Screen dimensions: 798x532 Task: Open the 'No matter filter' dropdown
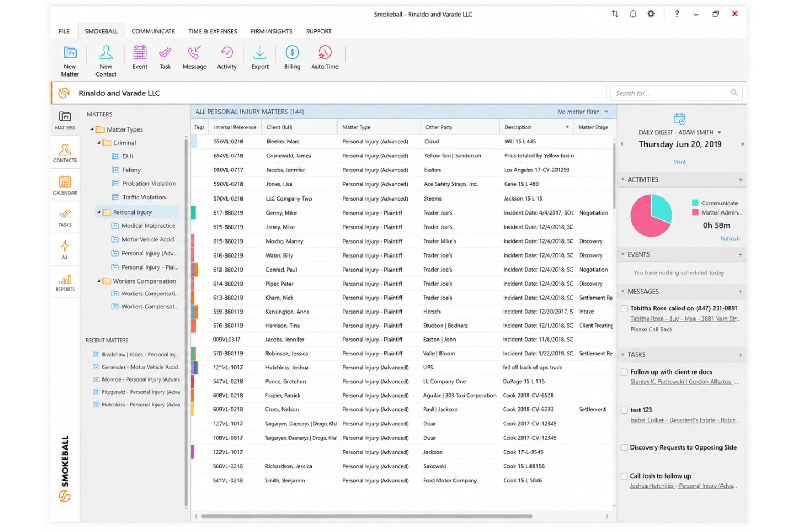tap(583, 112)
